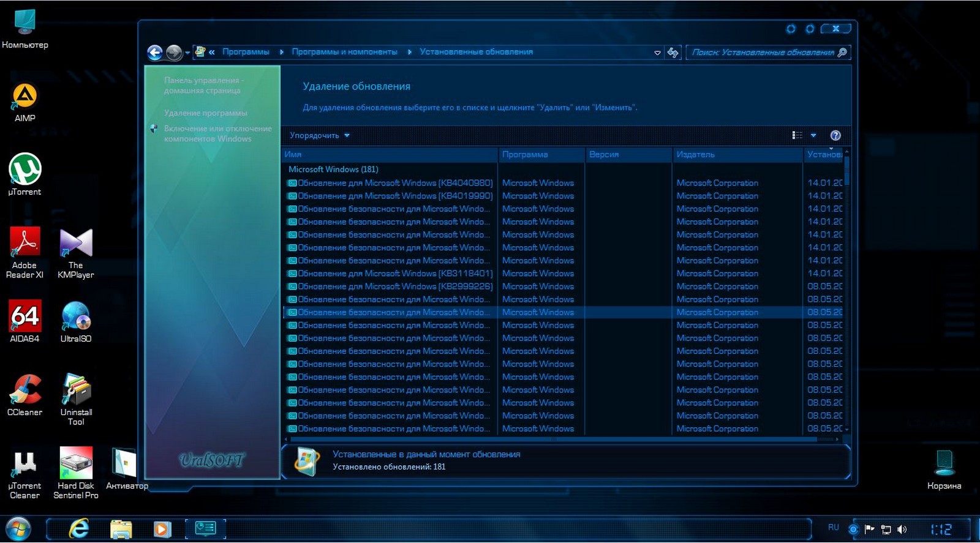Select the UltraISO desktop shortcut
The height and width of the screenshot is (543, 980).
[x=76, y=321]
